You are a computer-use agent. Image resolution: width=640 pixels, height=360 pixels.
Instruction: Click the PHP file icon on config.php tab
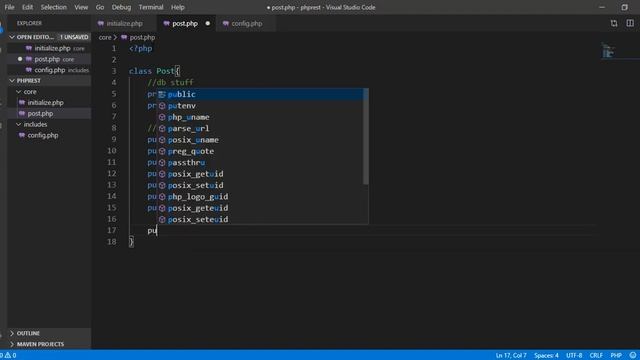[226, 24]
